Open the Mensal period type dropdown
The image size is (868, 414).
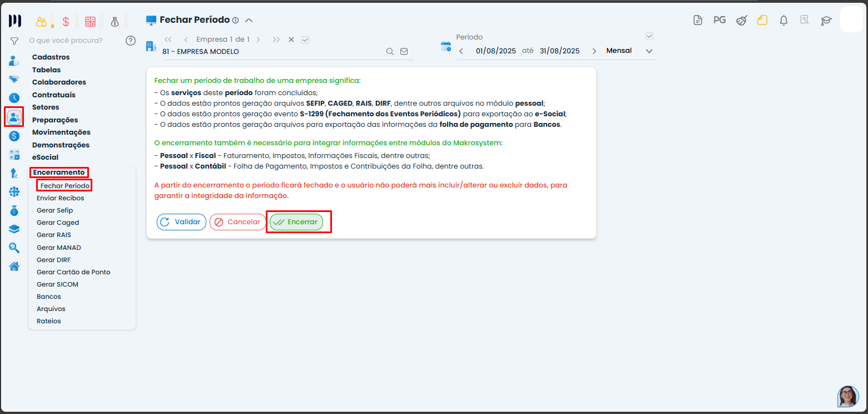(x=629, y=51)
